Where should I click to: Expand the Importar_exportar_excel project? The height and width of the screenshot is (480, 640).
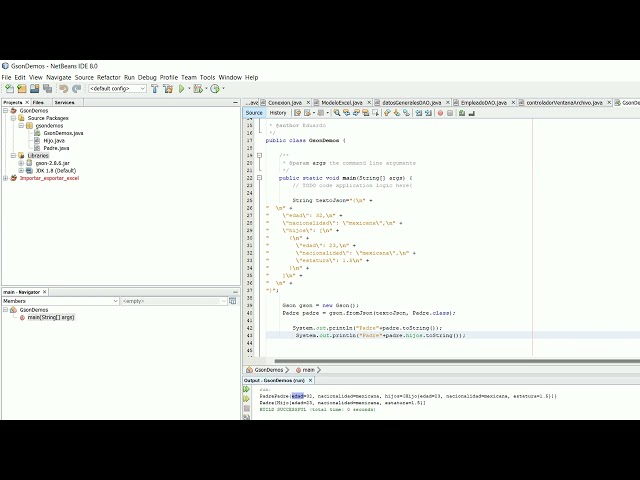(5, 178)
